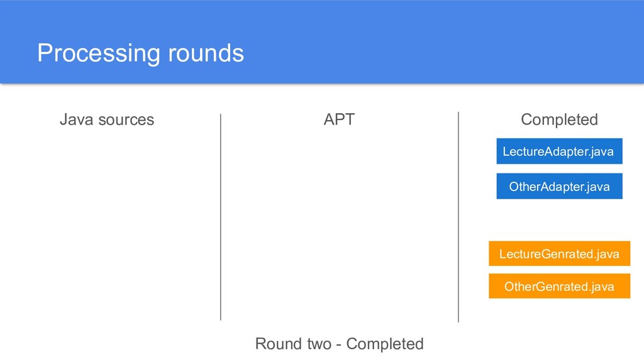The height and width of the screenshot is (362, 644).
Task: Select the vertical divider between APT and Completed
Action: tap(458, 217)
